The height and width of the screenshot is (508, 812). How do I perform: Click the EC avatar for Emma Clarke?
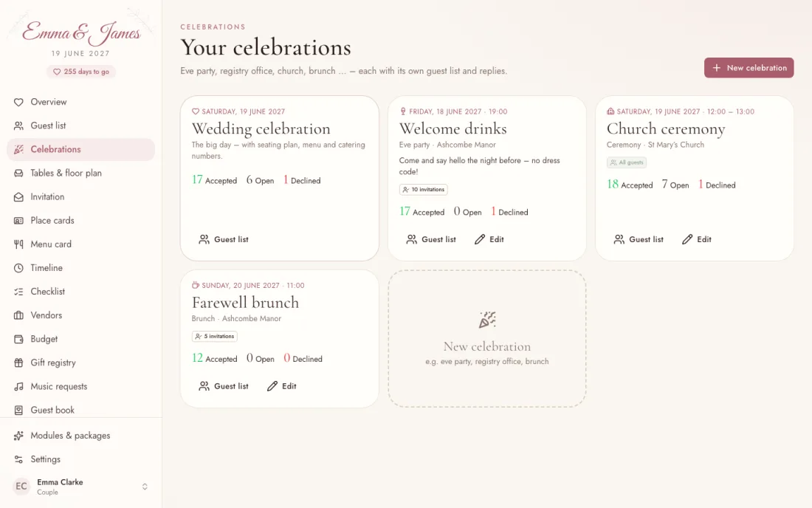[x=21, y=487]
